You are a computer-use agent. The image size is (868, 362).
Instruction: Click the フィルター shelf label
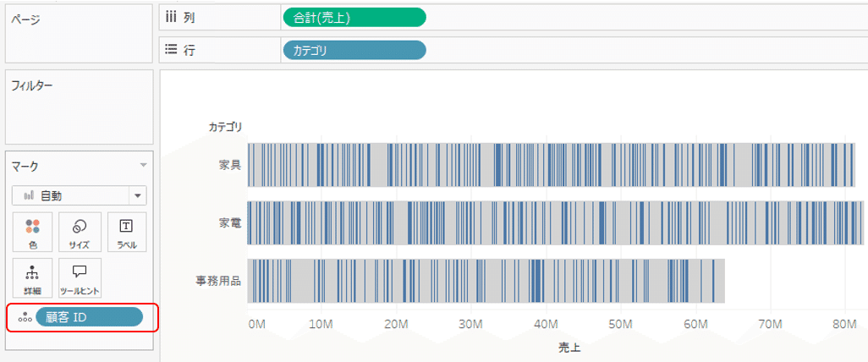point(32,85)
